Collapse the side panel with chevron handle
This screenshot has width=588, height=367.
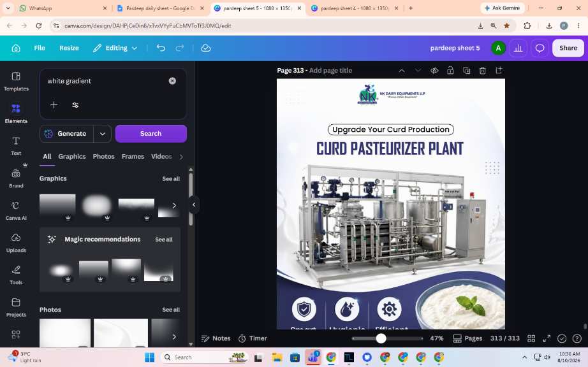194,205
